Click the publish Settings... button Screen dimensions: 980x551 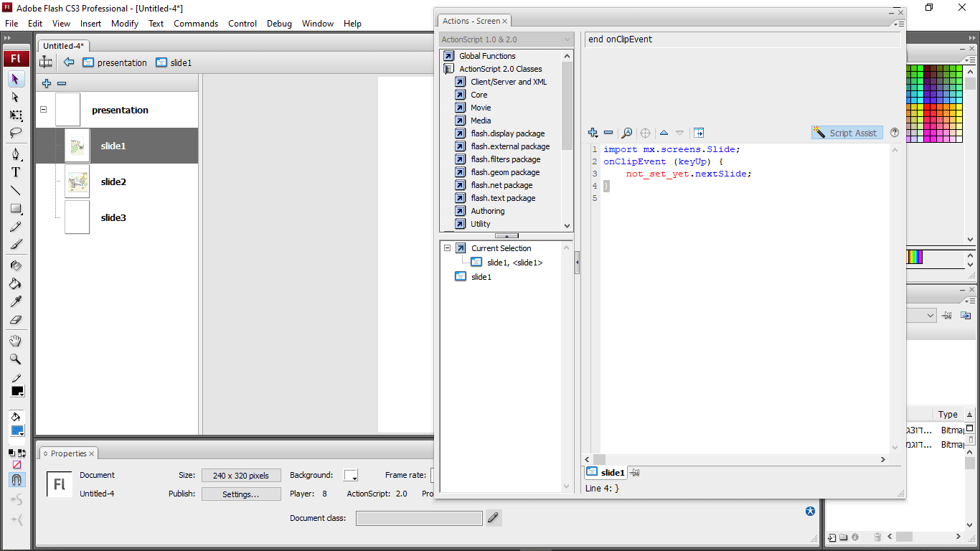(x=240, y=494)
